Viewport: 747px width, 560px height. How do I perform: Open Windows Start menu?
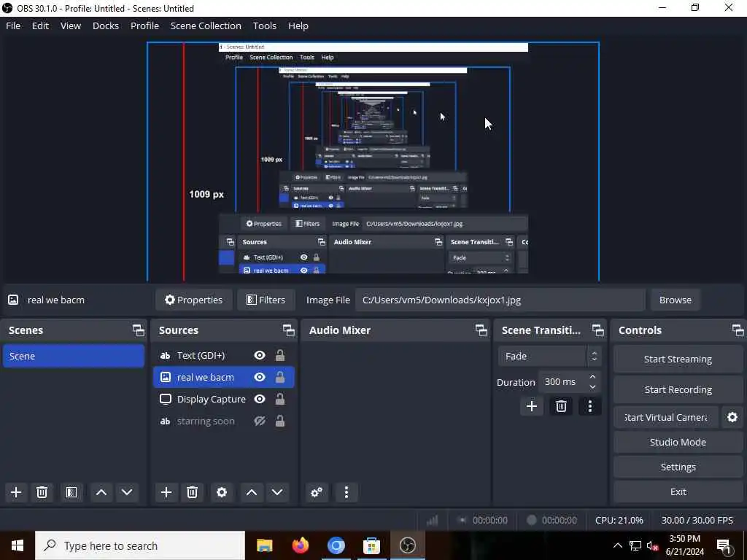(x=18, y=545)
